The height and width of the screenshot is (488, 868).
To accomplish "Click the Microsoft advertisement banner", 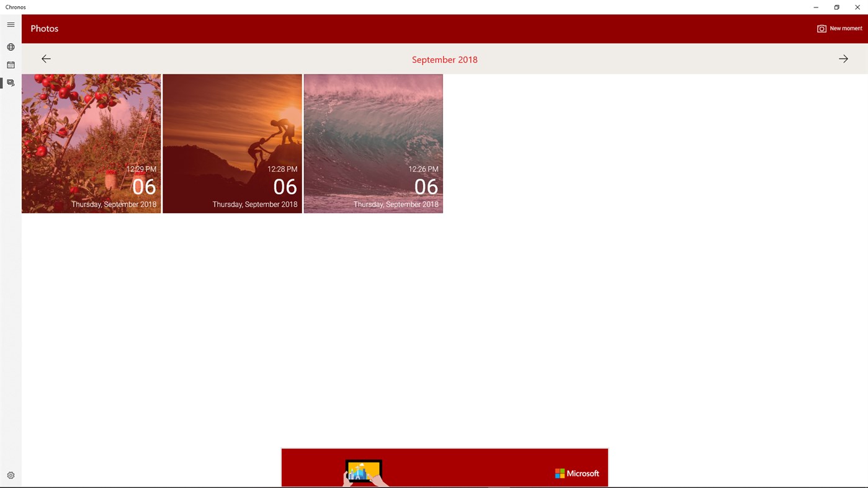I will click(x=444, y=468).
